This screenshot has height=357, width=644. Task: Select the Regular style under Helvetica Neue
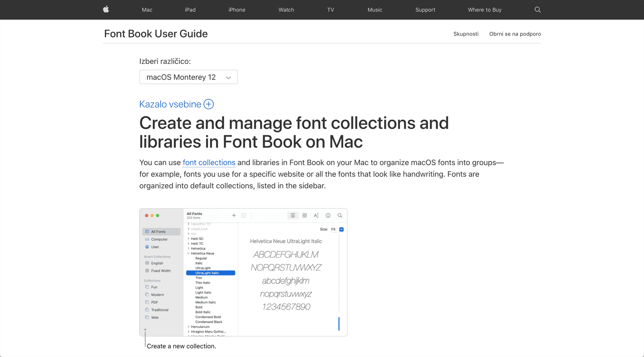pyautogui.click(x=201, y=258)
